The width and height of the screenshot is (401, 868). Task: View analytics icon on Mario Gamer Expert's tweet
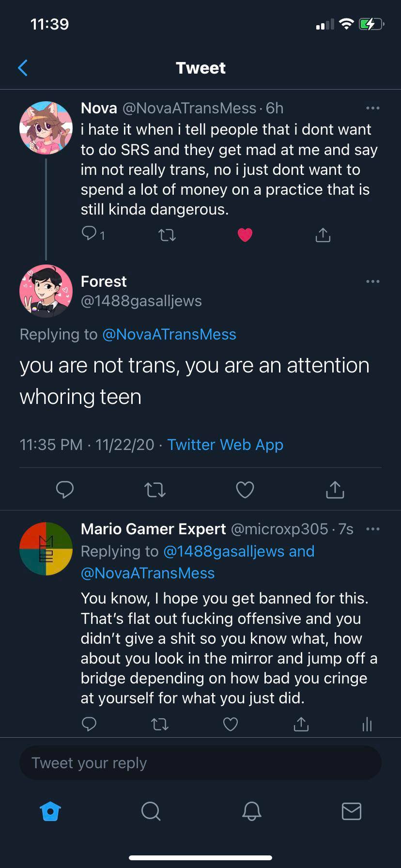pos(367,724)
